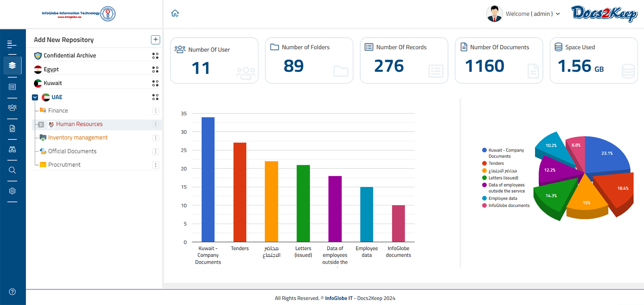Expand the Human Resources folder arrow
644x305 pixels.
[x=41, y=124]
